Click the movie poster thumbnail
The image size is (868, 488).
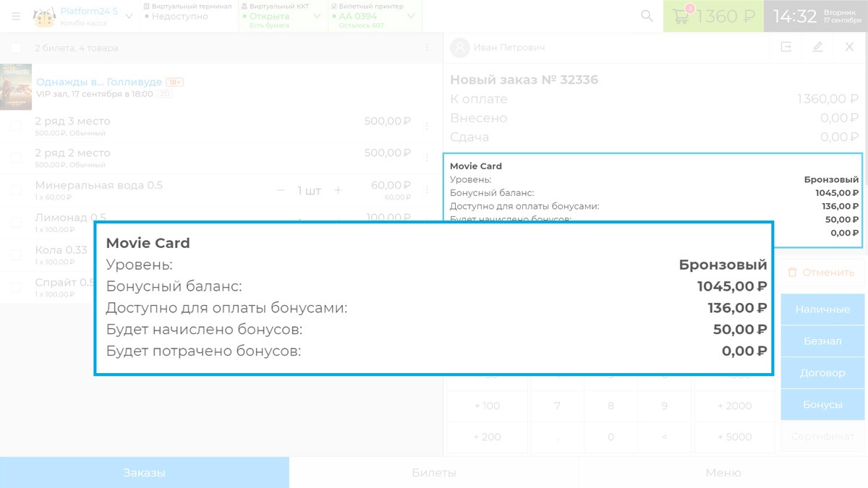pyautogui.click(x=16, y=87)
